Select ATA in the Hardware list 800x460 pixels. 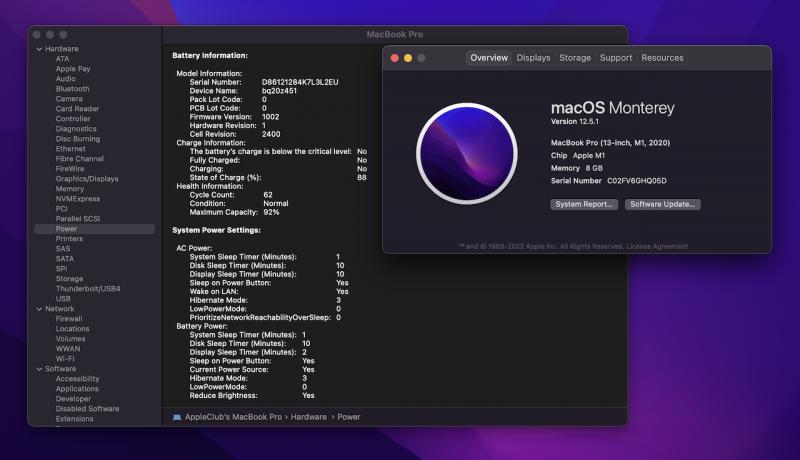[x=62, y=59]
